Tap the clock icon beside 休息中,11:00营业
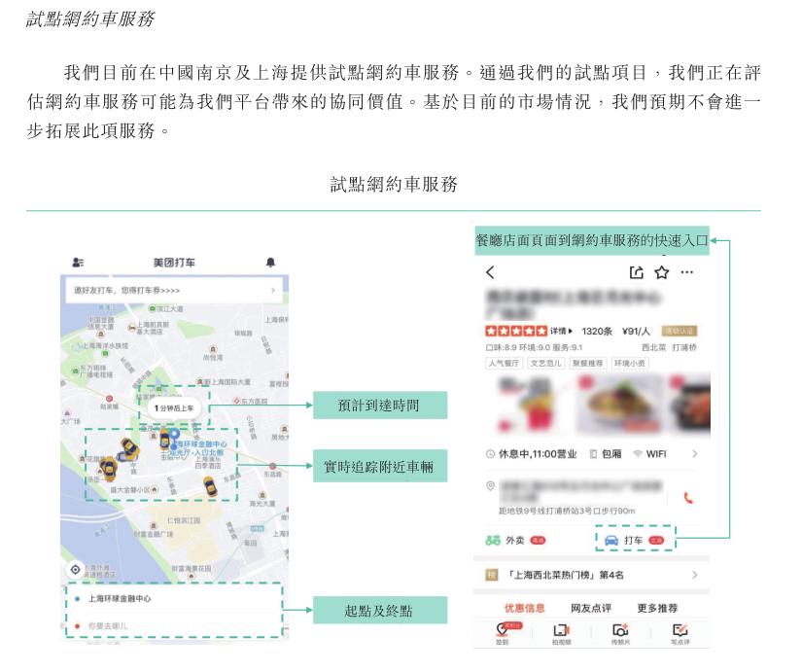 click(490, 454)
